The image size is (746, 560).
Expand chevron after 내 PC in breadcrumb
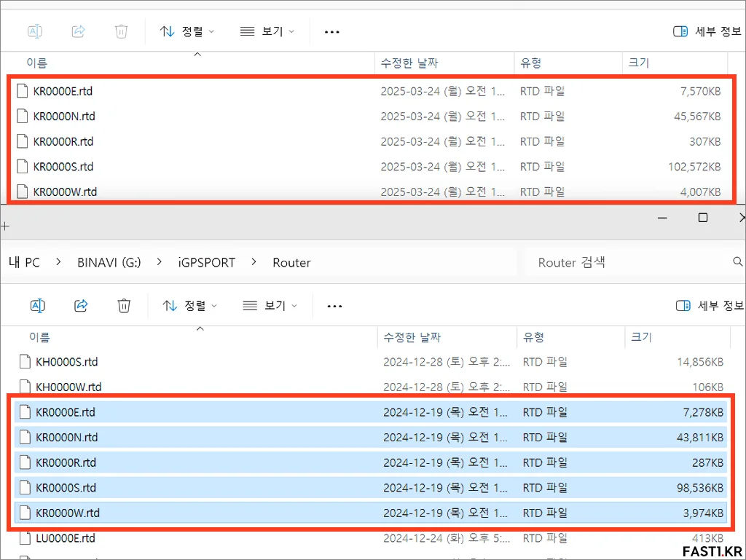point(58,262)
